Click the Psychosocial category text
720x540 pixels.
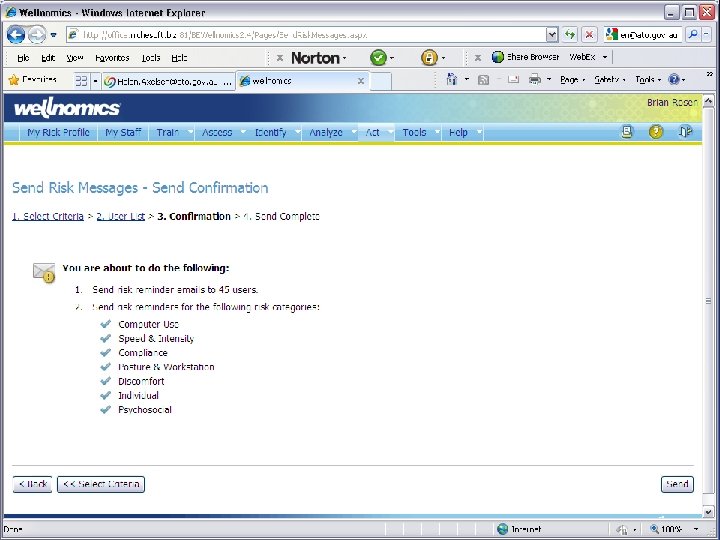(145, 410)
